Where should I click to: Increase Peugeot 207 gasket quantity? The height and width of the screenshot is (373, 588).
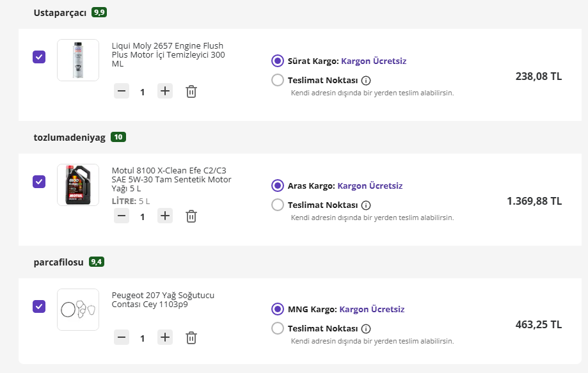coord(165,337)
